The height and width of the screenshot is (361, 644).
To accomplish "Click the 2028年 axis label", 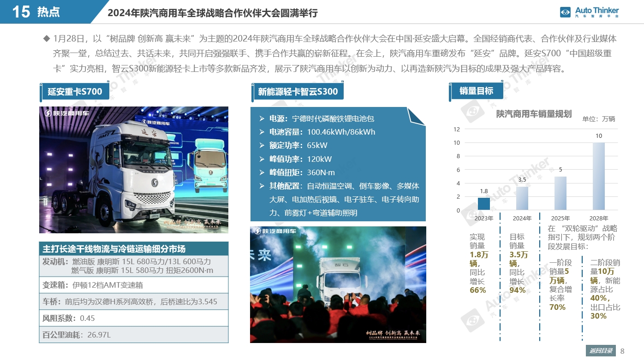I will tap(599, 218).
